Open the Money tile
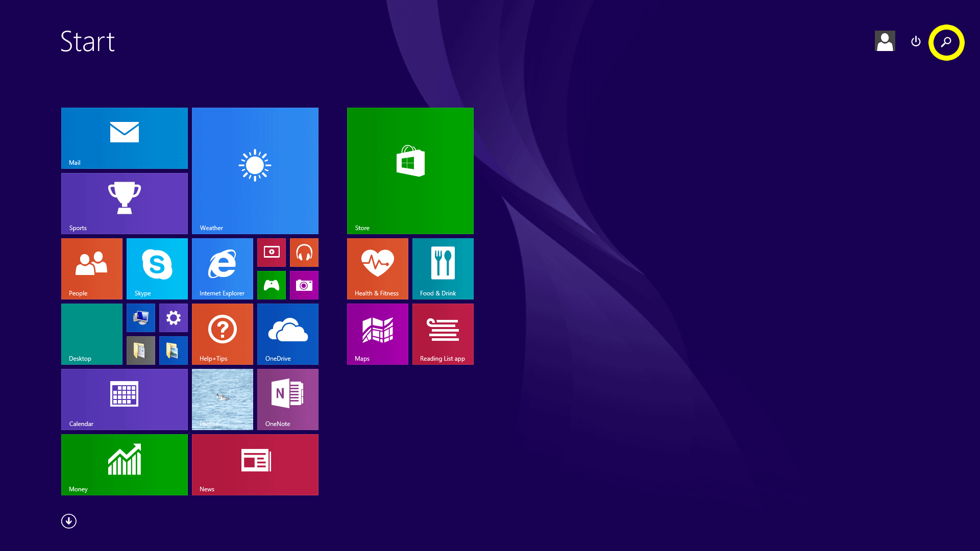The image size is (980, 551). (x=125, y=465)
